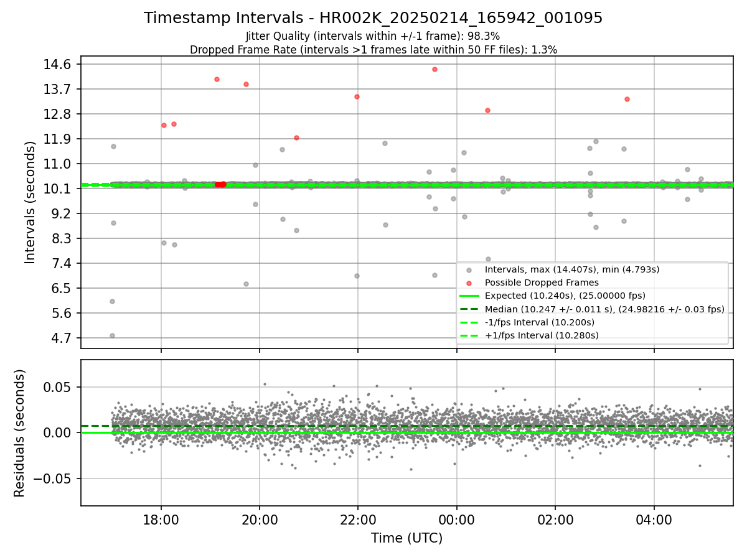Click the 11.9 y-axis tick label

(x=58, y=139)
